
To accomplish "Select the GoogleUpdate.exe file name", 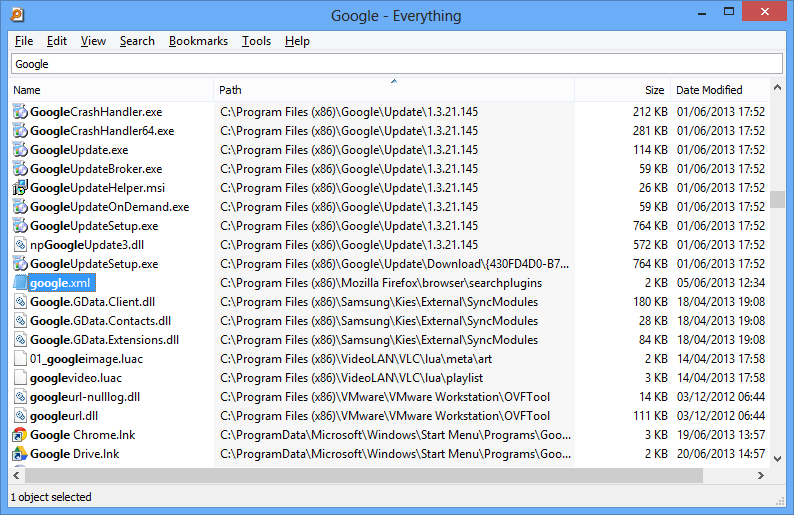I will click(79, 150).
